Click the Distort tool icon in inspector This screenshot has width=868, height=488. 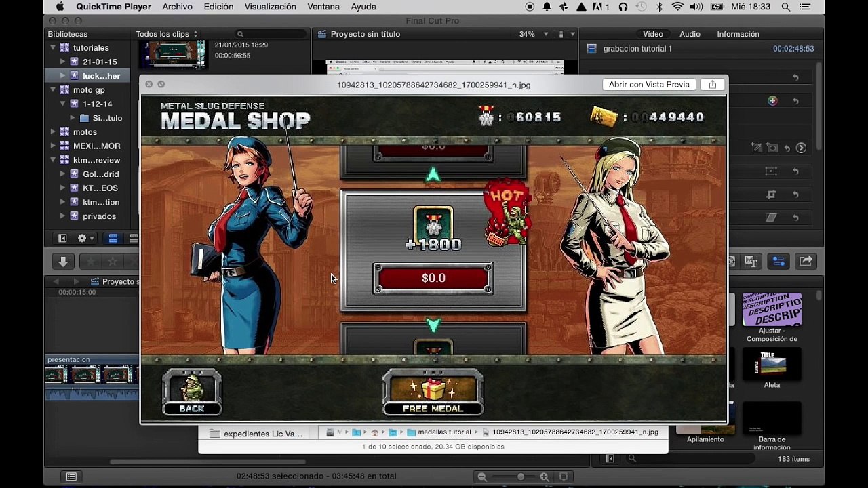771,218
